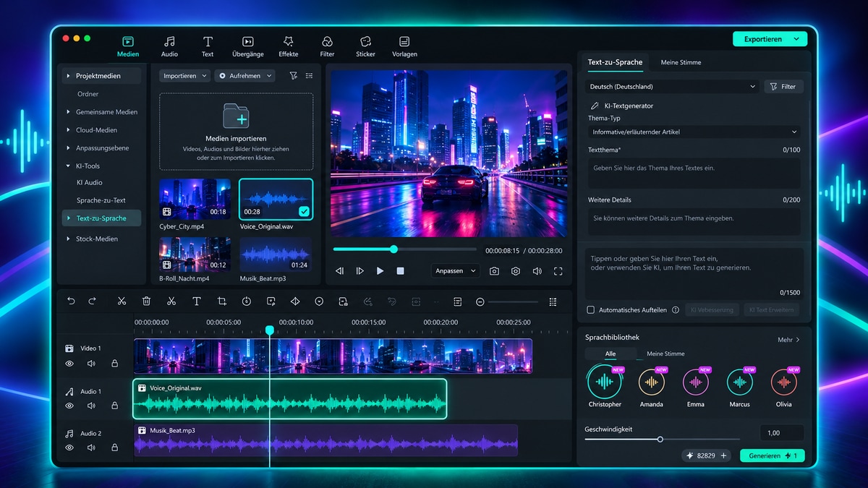Click the zoom-out minus icon on timeline
Image resolution: width=868 pixels, height=488 pixels.
480,301
